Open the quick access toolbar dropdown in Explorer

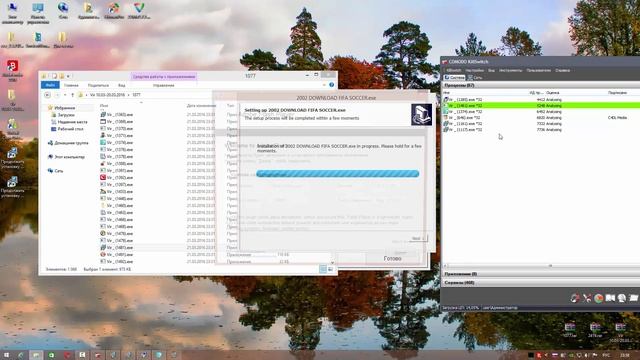(x=68, y=76)
